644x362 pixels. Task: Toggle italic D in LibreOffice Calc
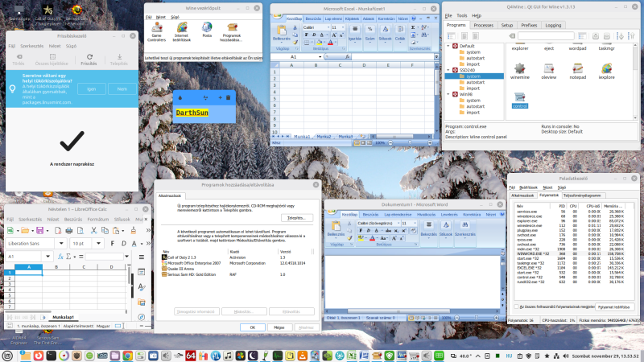coord(123,244)
